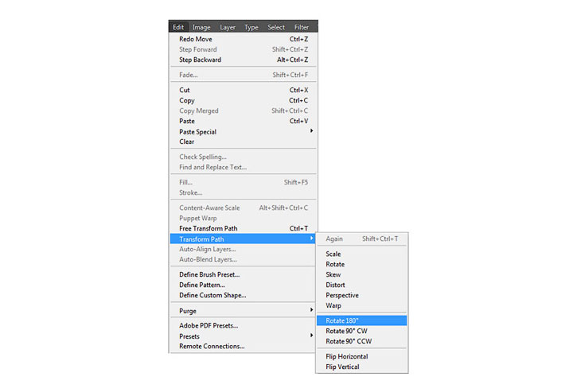Select Puppet Warp
Screen dimensions: 577x392
[x=244, y=218]
